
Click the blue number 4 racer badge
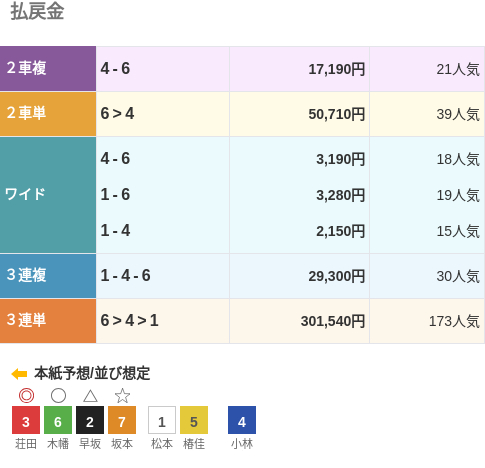[x=242, y=420]
